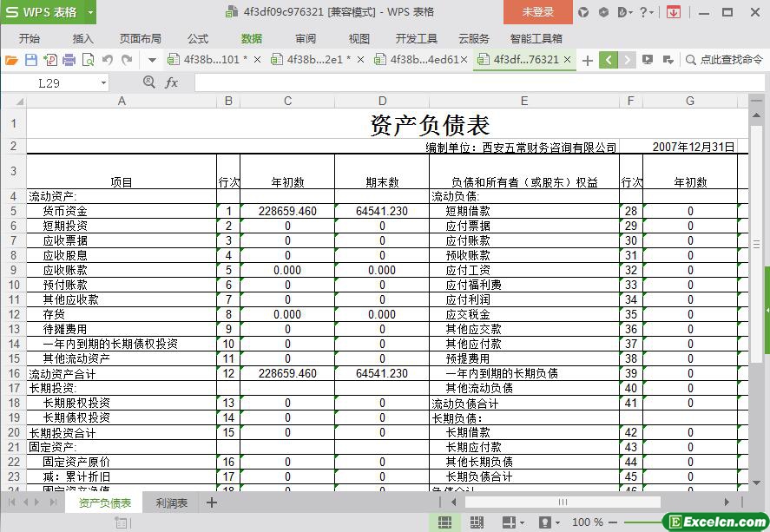Image resolution: width=770 pixels, height=532 pixels.
Task: Click the Save icon in quick toolbar
Action: click(x=31, y=60)
